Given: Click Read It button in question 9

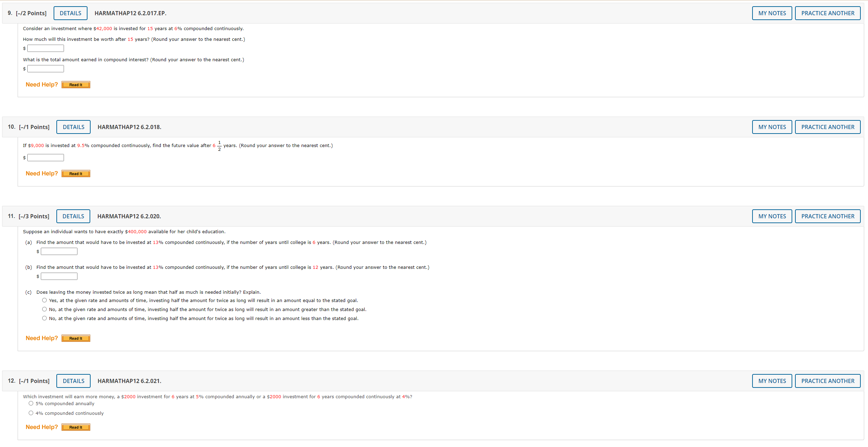Looking at the screenshot, I should [x=76, y=85].
